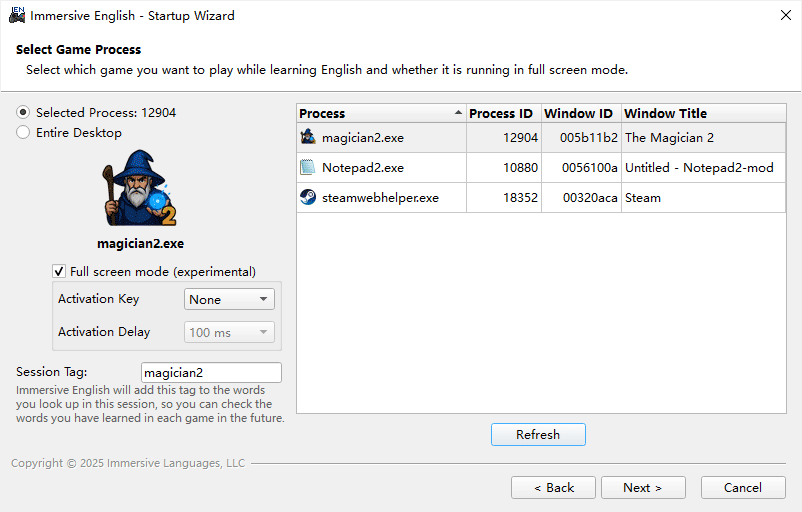Click the magician2.exe label under the thumbnail

(x=140, y=243)
